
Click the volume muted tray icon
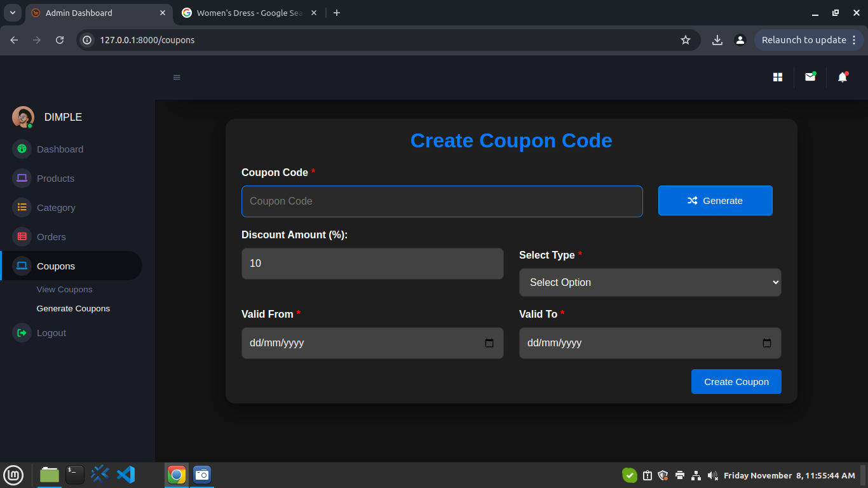pyautogui.click(x=712, y=475)
